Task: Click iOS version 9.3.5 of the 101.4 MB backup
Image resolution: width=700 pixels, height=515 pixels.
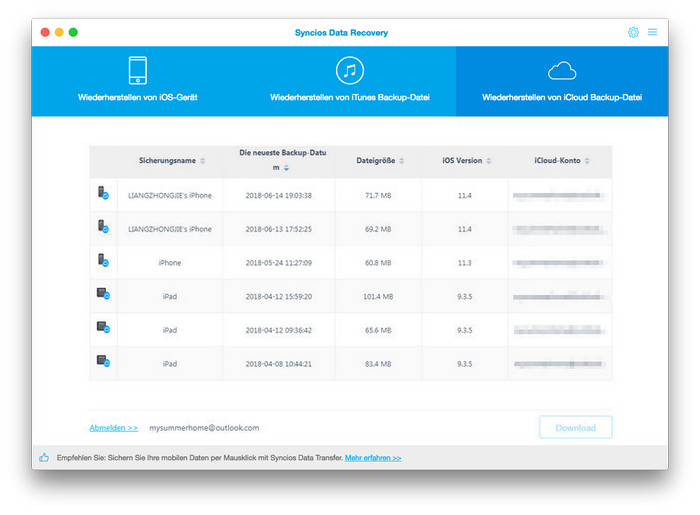Action: [x=464, y=296]
